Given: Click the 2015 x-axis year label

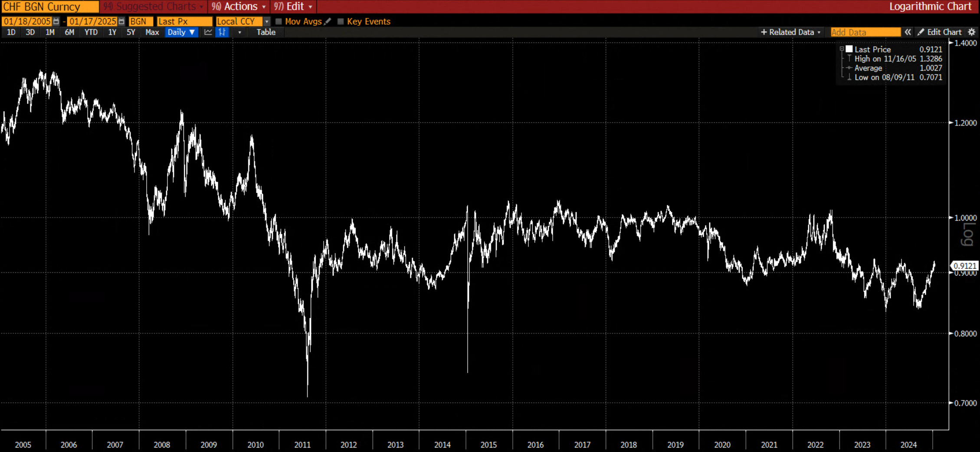Looking at the screenshot, I should [x=488, y=445].
